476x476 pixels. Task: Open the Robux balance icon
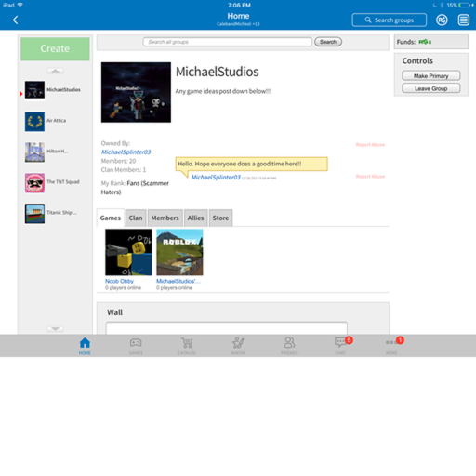442,20
